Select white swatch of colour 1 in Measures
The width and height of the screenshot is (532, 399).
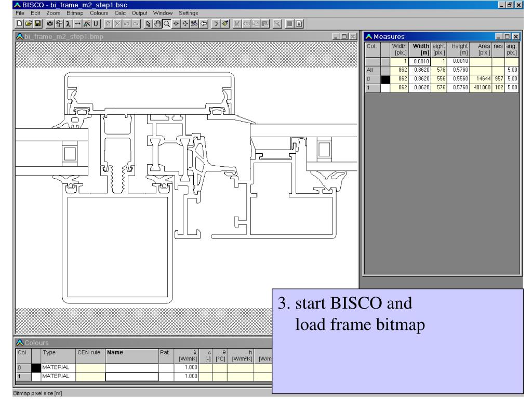pyautogui.click(x=385, y=87)
